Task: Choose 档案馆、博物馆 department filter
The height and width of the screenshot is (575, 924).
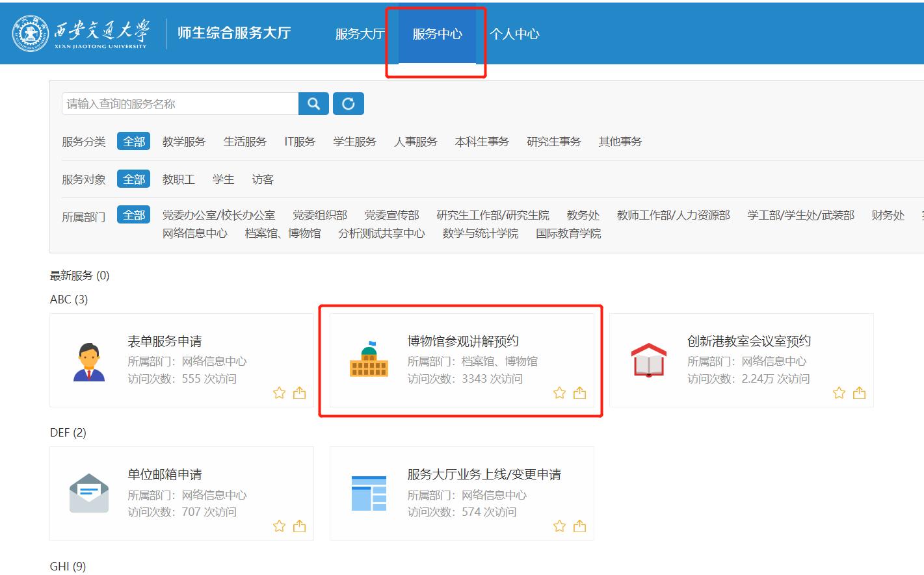Action: coord(282,233)
